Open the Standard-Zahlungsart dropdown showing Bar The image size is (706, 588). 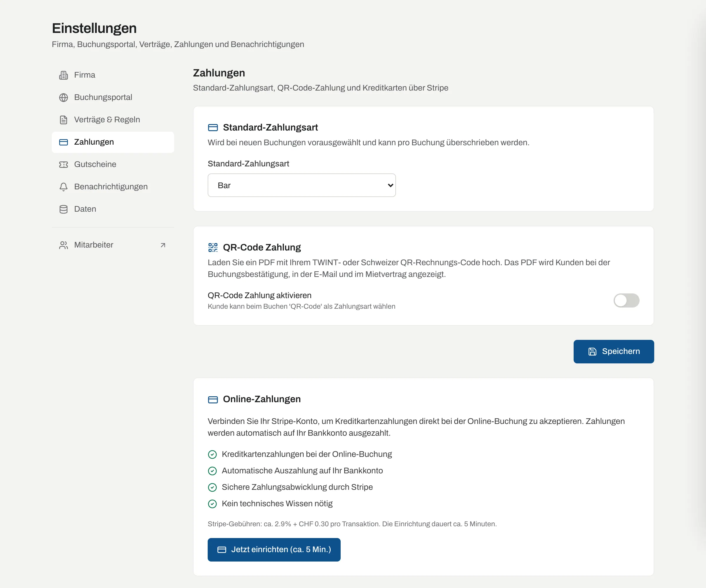coord(302,185)
